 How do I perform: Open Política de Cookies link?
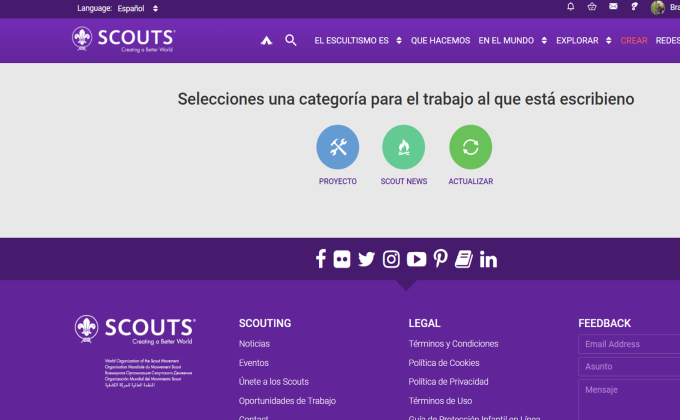tap(444, 363)
